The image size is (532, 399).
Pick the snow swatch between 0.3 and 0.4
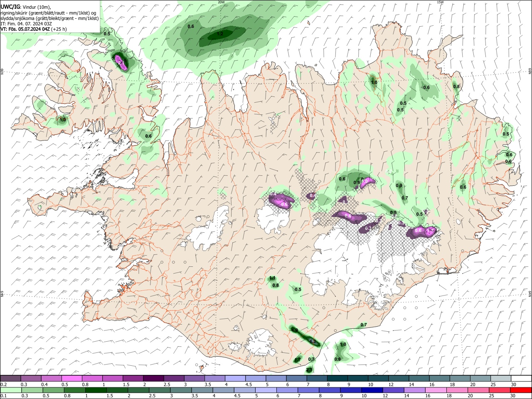tap(31, 378)
